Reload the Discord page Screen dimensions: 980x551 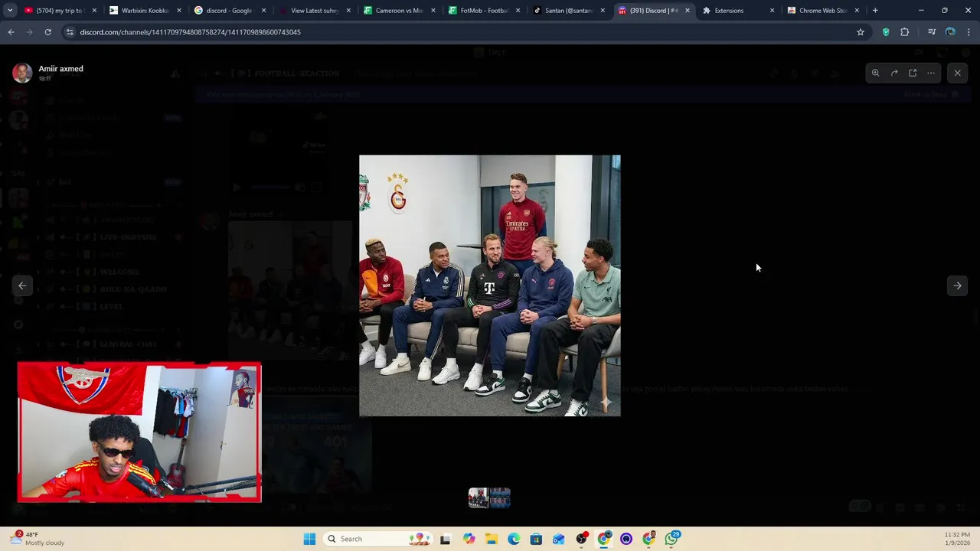coord(47,32)
